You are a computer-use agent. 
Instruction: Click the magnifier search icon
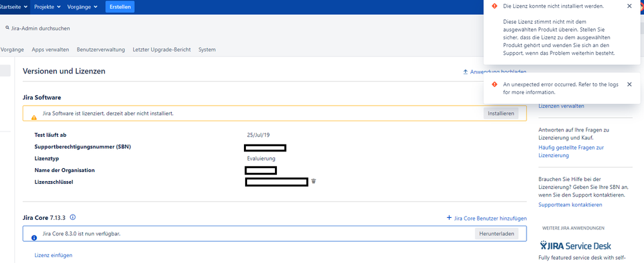coord(7,28)
